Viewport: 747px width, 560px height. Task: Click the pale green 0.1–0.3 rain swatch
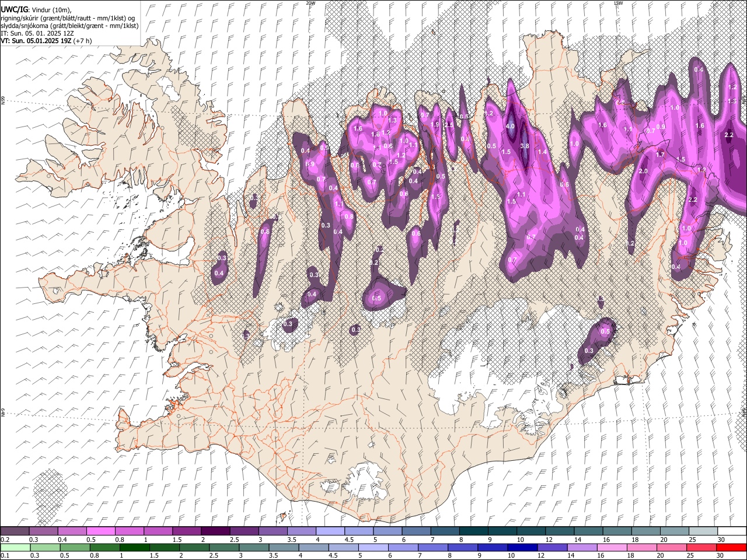pyautogui.click(x=15, y=547)
